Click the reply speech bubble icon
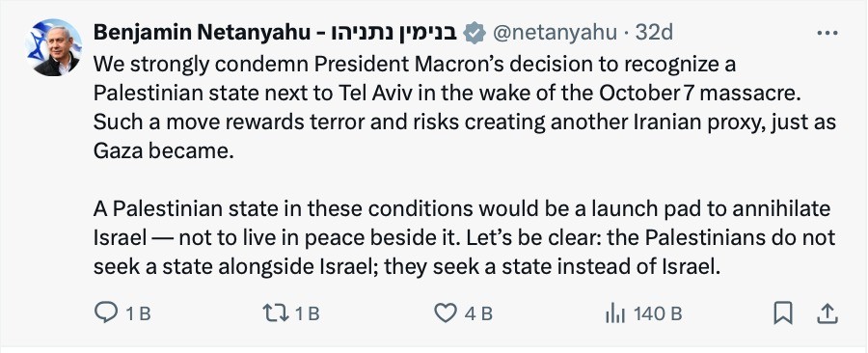This screenshot has height=353, width=868. [106, 313]
